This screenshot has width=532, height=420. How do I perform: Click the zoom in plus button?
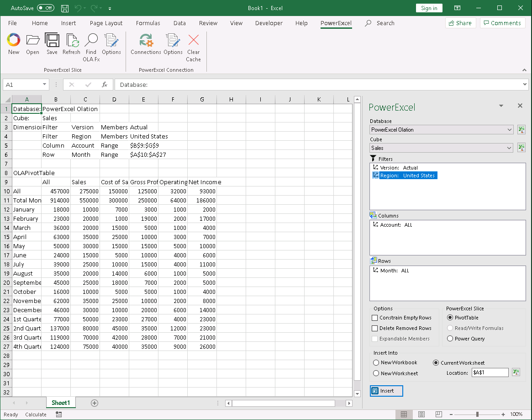[x=503, y=414]
